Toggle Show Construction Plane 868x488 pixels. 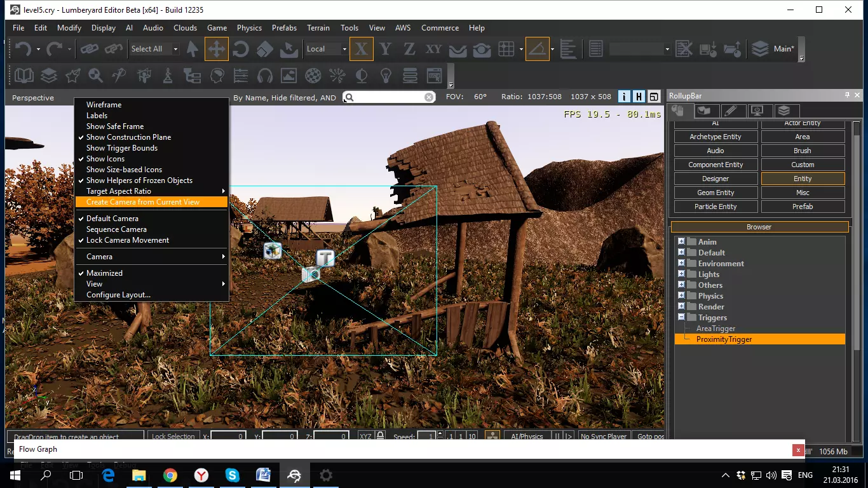point(128,137)
